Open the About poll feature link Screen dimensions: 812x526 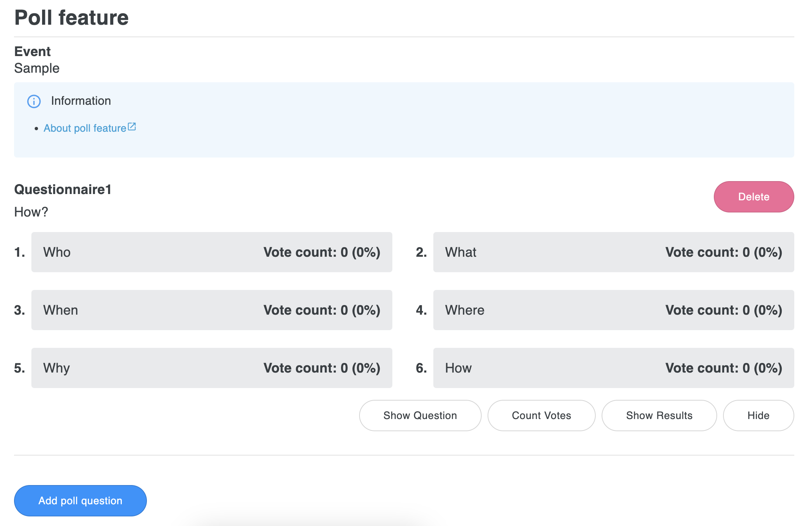(x=85, y=128)
